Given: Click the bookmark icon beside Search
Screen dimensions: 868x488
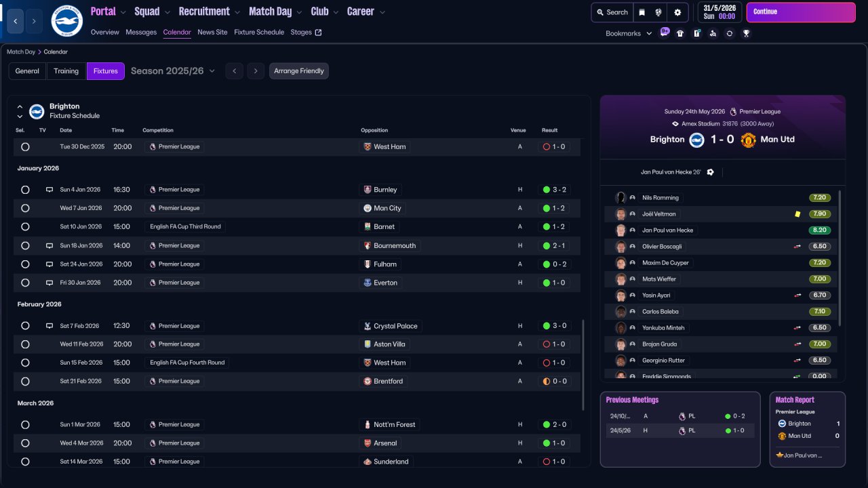Looking at the screenshot, I should [642, 12].
